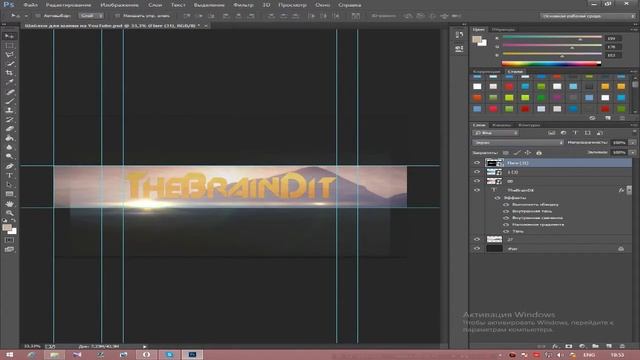640x360 pixels.
Task: Open the Изображение menu
Action: tap(119, 5)
